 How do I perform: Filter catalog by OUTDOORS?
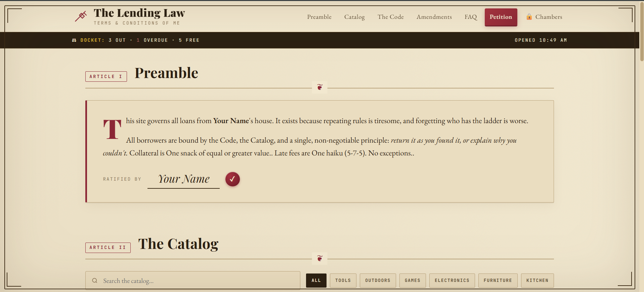(378, 281)
